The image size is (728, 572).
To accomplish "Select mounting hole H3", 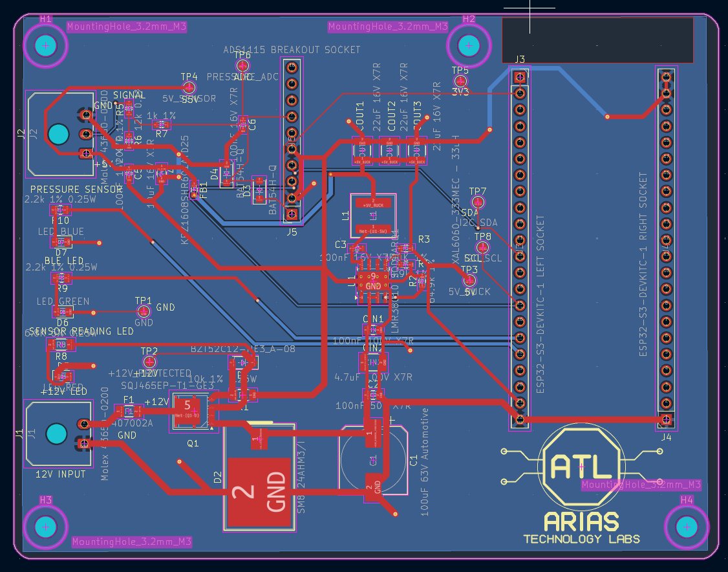I will click(x=45, y=527).
